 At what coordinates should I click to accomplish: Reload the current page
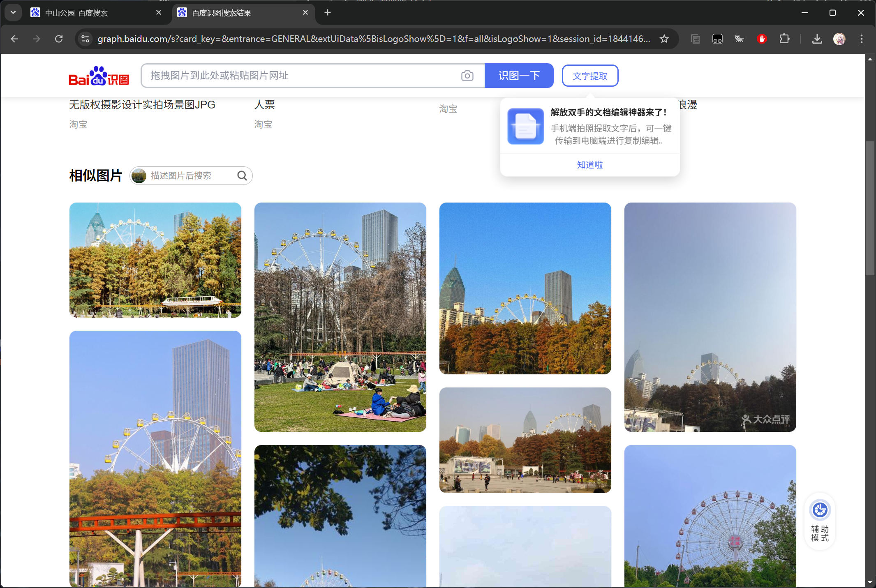(59, 39)
